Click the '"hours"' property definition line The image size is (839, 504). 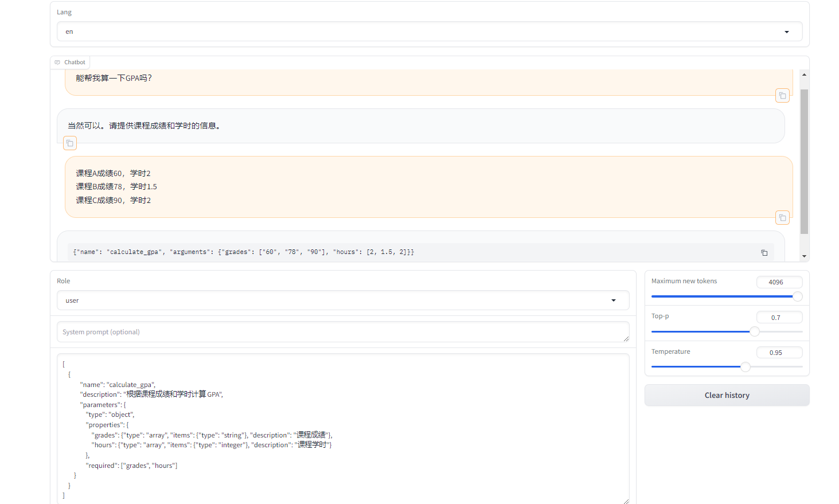click(211, 445)
